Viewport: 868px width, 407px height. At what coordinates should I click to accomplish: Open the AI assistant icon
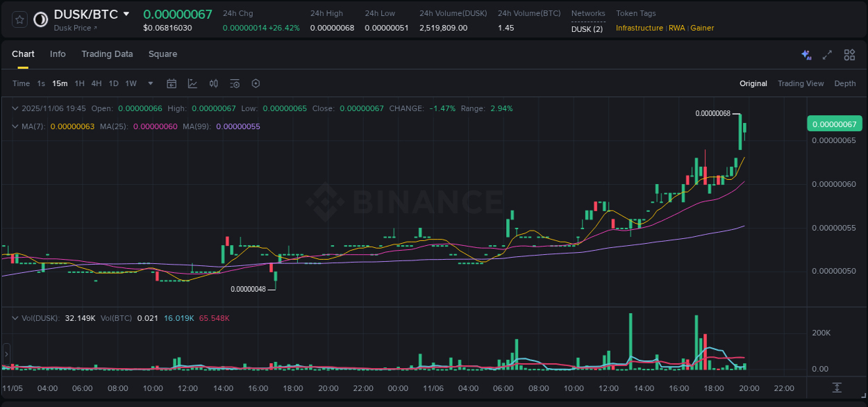tap(806, 54)
